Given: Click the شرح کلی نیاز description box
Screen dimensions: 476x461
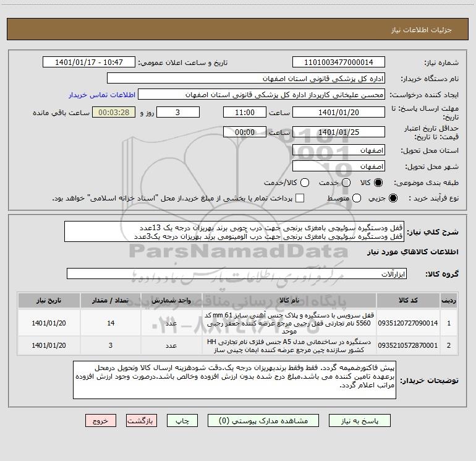Looking at the screenshot, I should click(234, 231).
